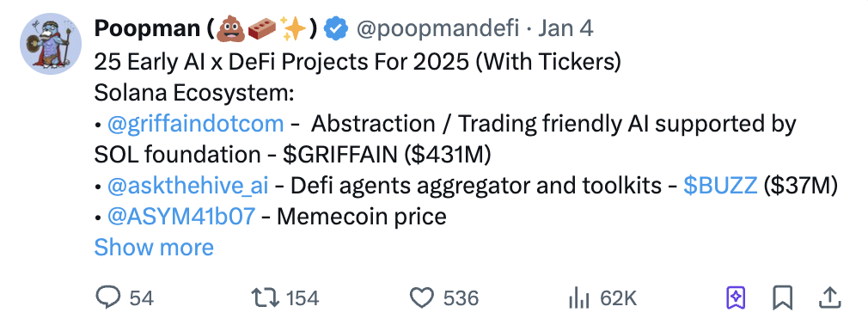Open share options with the upload arrow icon
The width and height of the screenshot is (868, 325).
coord(830,298)
